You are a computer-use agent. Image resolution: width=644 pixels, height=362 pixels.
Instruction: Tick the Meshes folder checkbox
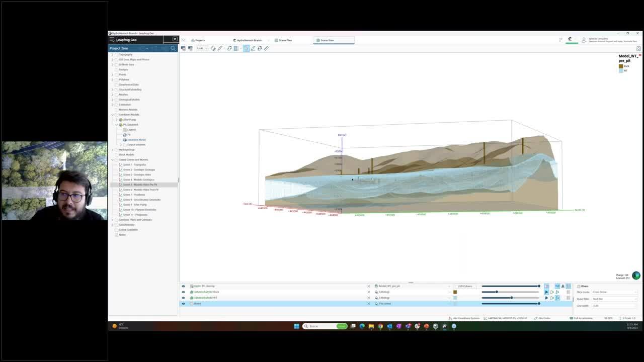pyautogui.click(x=117, y=95)
